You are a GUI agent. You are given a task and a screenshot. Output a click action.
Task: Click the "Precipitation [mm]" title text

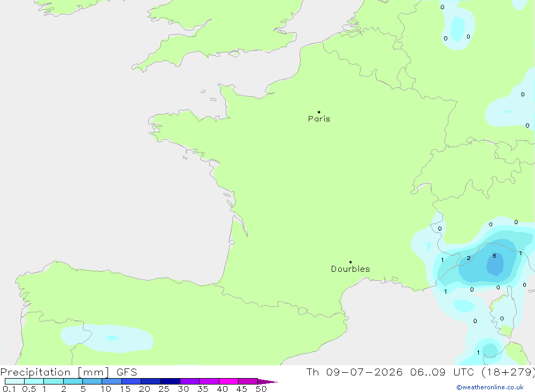(55, 372)
